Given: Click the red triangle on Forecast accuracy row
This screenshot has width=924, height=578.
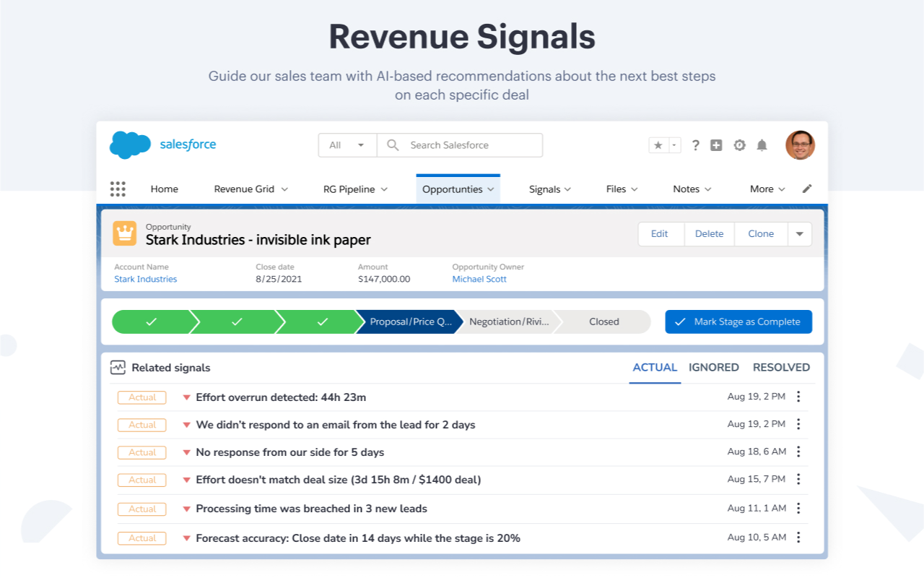Looking at the screenshot, I should 186,538.
